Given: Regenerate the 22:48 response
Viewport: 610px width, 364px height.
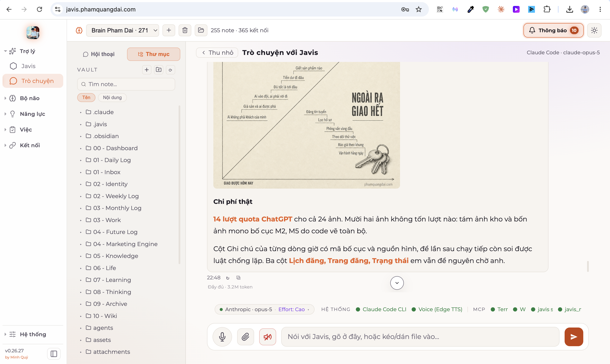Looking at the screenshot, I should point(228,278).
